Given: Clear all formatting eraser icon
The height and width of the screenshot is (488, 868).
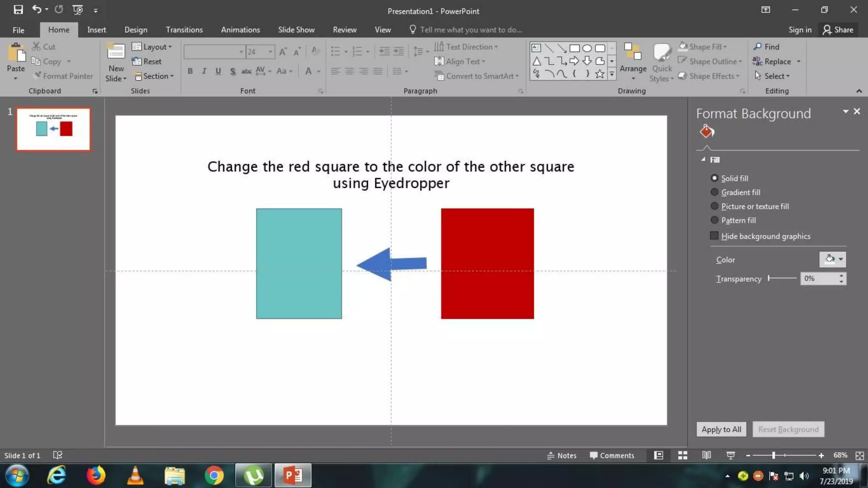Looking at the screenshot, I should 315,52.
